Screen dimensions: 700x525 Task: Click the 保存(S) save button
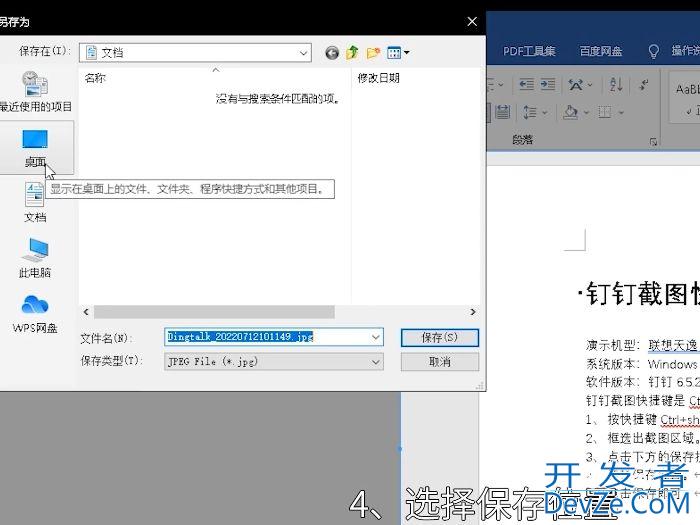(x=440, y=338)
